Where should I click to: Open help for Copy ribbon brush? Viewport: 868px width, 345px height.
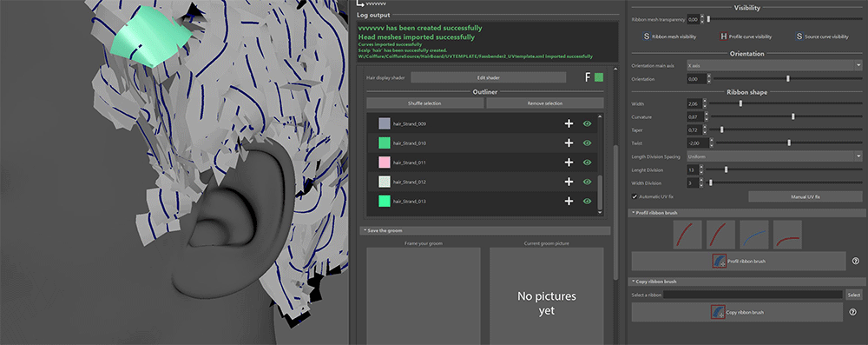tap(853, 312)
